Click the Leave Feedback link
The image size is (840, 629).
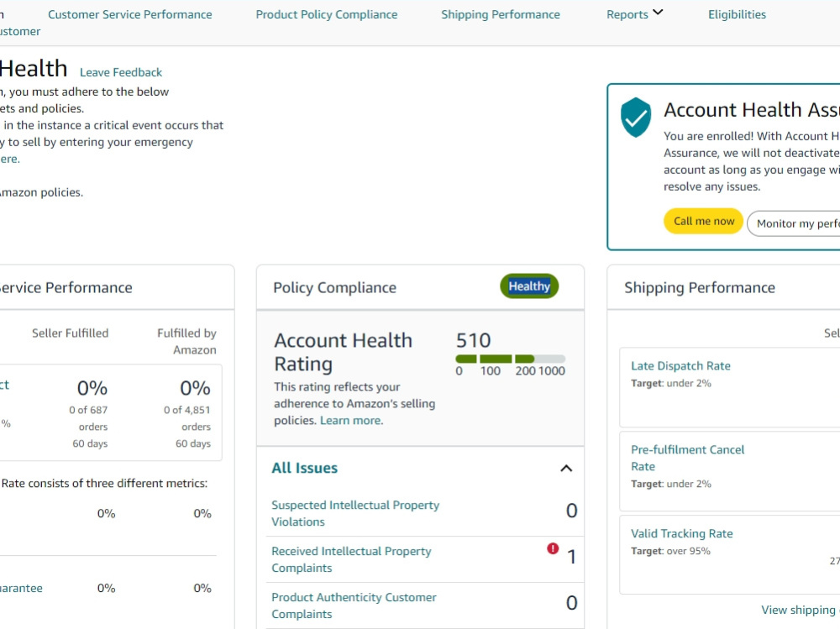pyautogui.click(x=121, y=72)
